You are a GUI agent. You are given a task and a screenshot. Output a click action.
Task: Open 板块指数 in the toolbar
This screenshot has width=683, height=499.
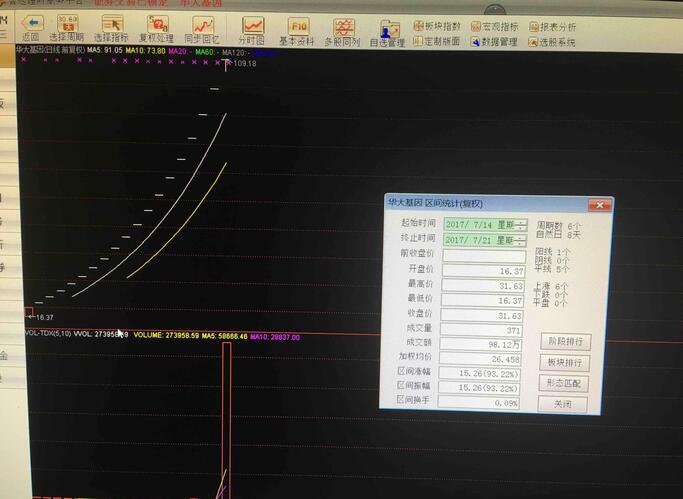(x=437, y=26)
